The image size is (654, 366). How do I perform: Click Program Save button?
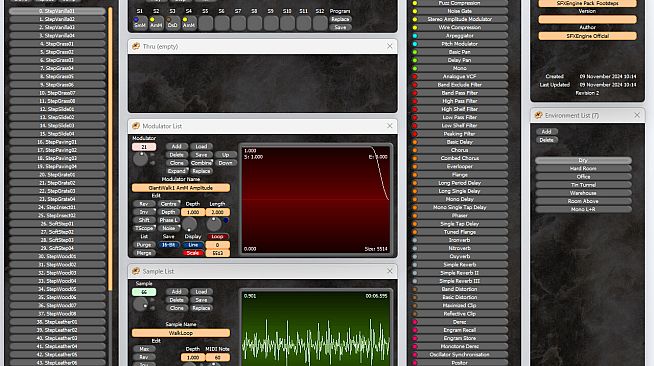coord(340,28)
